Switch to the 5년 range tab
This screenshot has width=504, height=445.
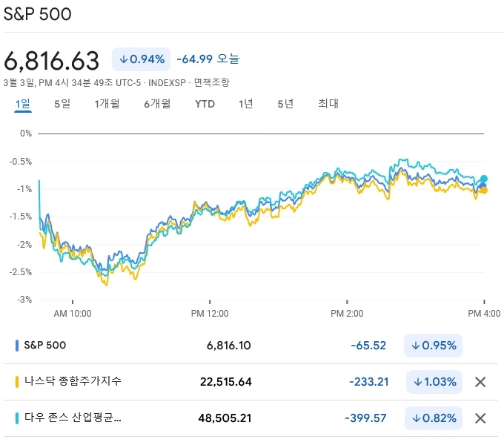tap(285, 104)
